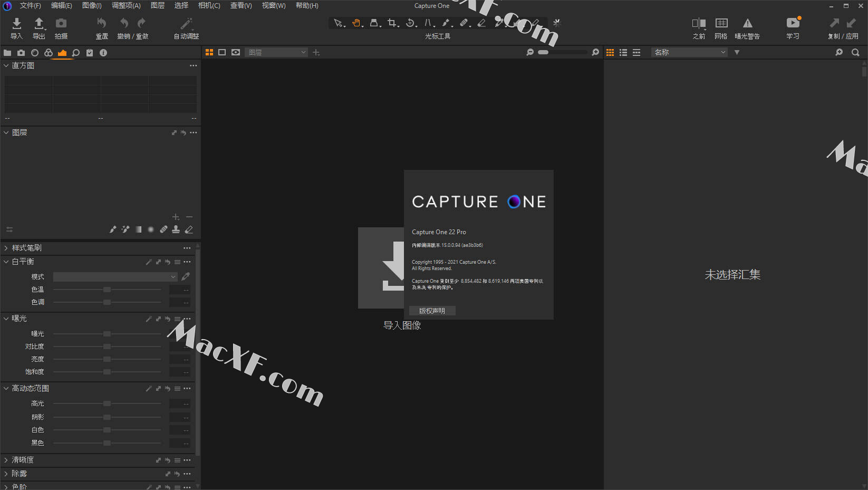
Task: Click the draw mask brush icon in layers
Action: [x=112, y=229]
